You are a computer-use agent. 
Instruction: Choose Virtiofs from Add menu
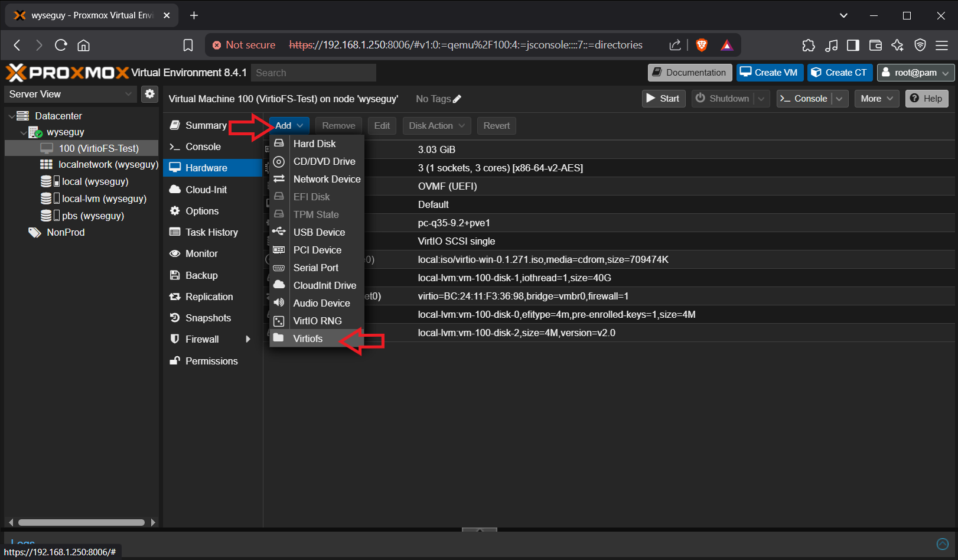click(x=317, y=338)
